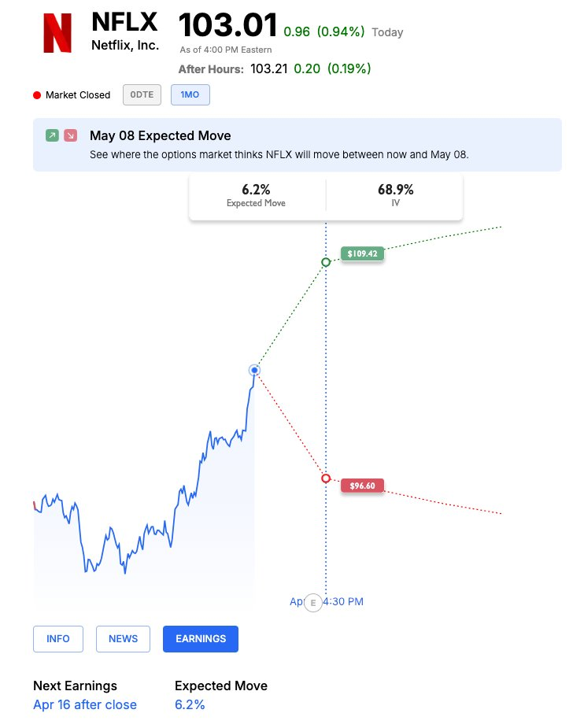Select the 1MO expiration option
584x728 pixels.
tap(190, 95)
